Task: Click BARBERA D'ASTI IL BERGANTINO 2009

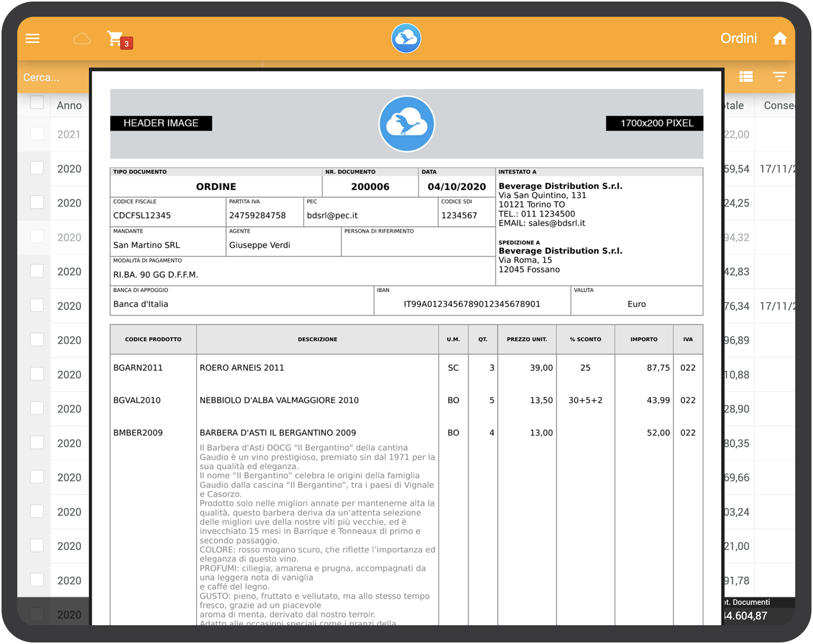Action: coord(278,433)
